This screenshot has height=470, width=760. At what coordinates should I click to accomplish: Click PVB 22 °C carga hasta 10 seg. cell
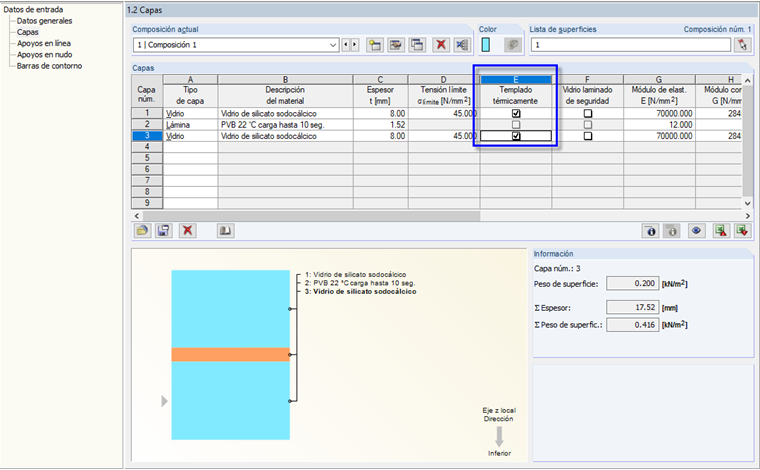coord(285,125)
